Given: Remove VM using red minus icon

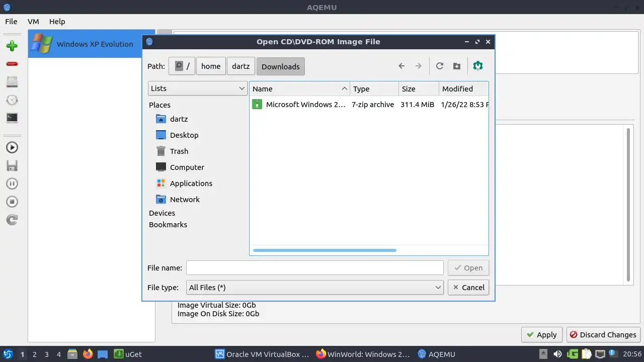Looking at the screenshot, I should pos(12,64).
